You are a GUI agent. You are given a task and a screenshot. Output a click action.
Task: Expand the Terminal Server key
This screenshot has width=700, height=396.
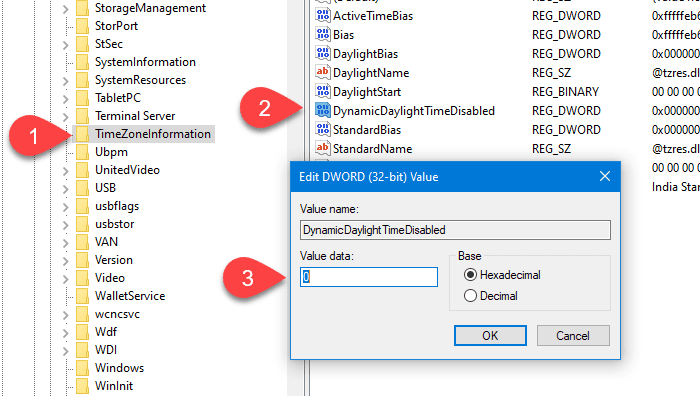66,117
